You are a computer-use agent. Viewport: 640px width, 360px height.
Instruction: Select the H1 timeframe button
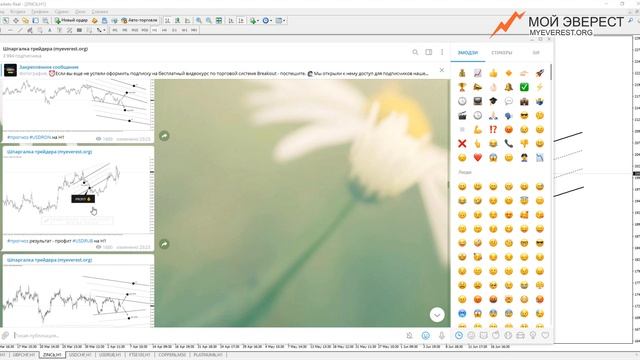pos(155,30)
